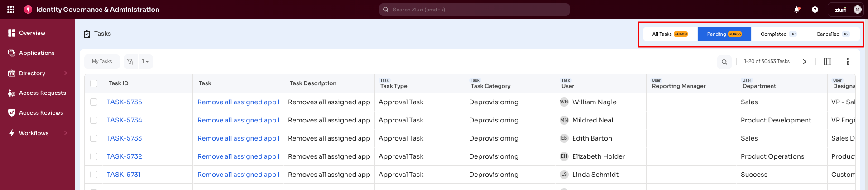Switch to the Cancelled tab
The width and height of the screenshot is (868, 190).
(833, 34)
